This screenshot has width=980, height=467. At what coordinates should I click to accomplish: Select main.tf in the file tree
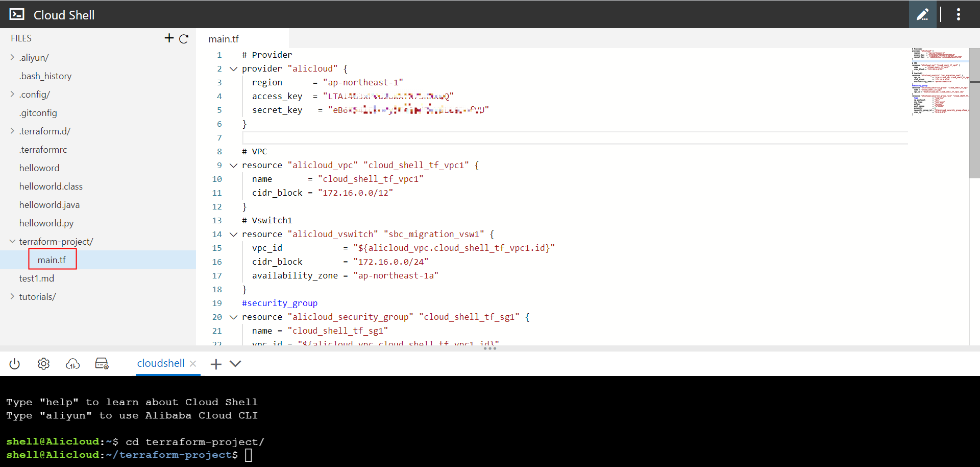[52, 260]
